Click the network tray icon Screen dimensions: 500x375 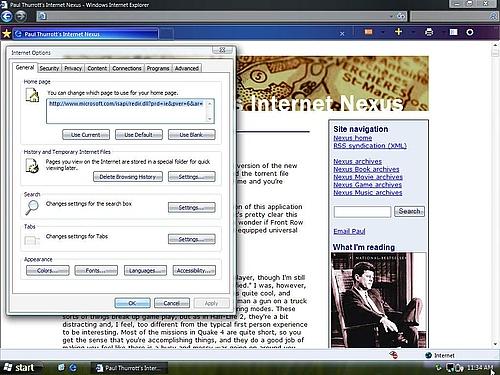point(450,368)
